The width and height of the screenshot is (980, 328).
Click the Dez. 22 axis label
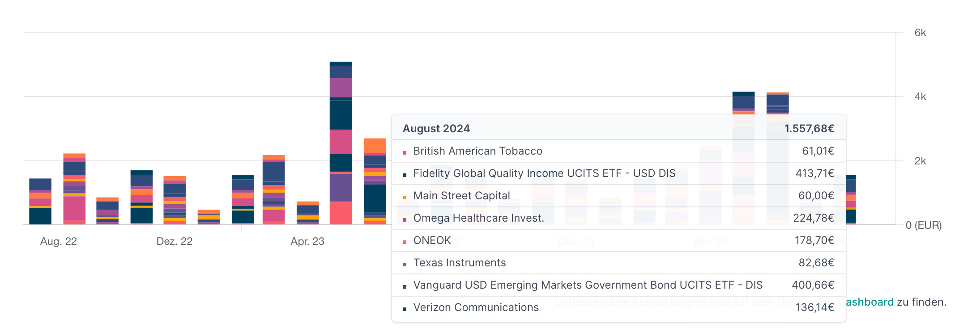click(x=174, y=241)
